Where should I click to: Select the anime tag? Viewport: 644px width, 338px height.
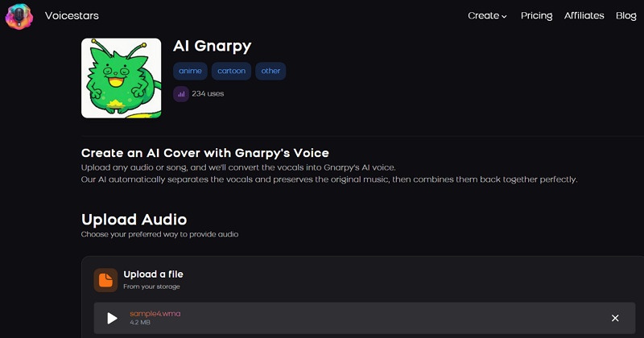tap(190, 71)
